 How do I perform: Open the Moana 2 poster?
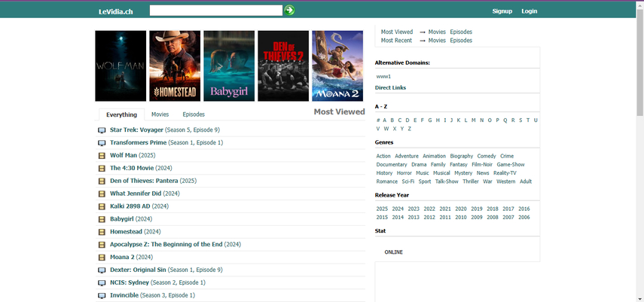[337, 66]
